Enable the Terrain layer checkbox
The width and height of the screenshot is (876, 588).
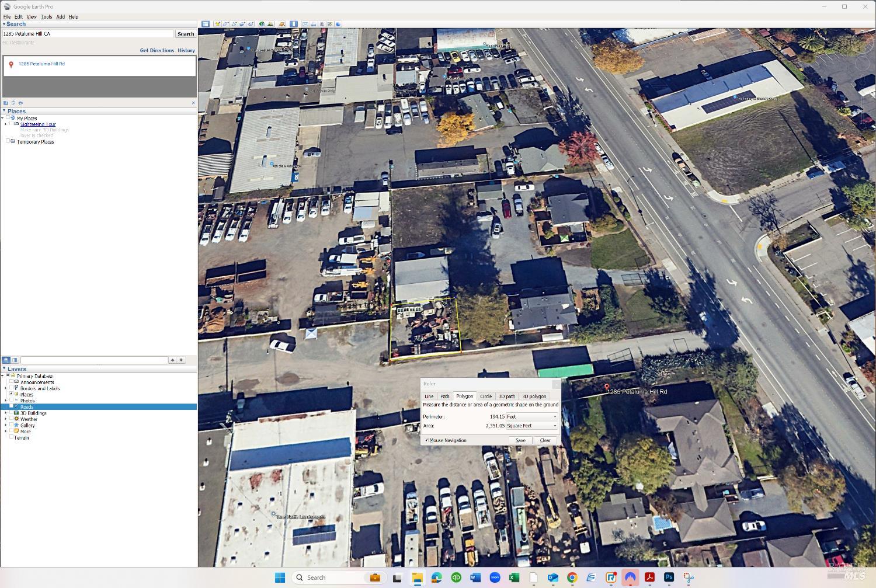(x=11, y=437)
